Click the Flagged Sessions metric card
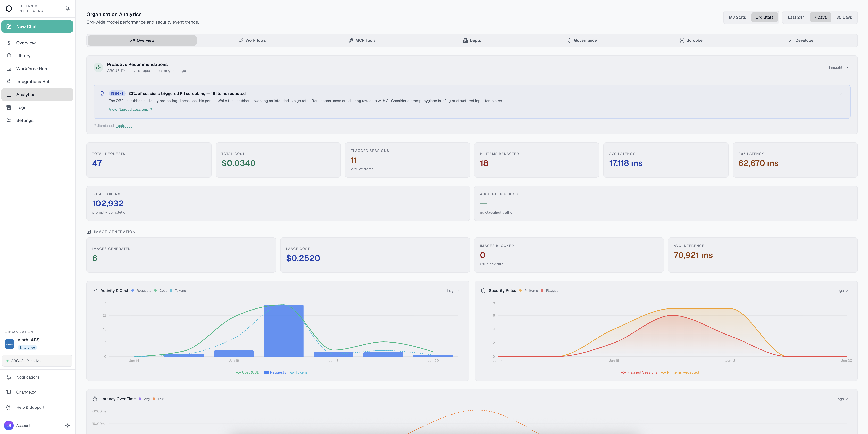This screenshot has height=434, width=868. (407, 160)
